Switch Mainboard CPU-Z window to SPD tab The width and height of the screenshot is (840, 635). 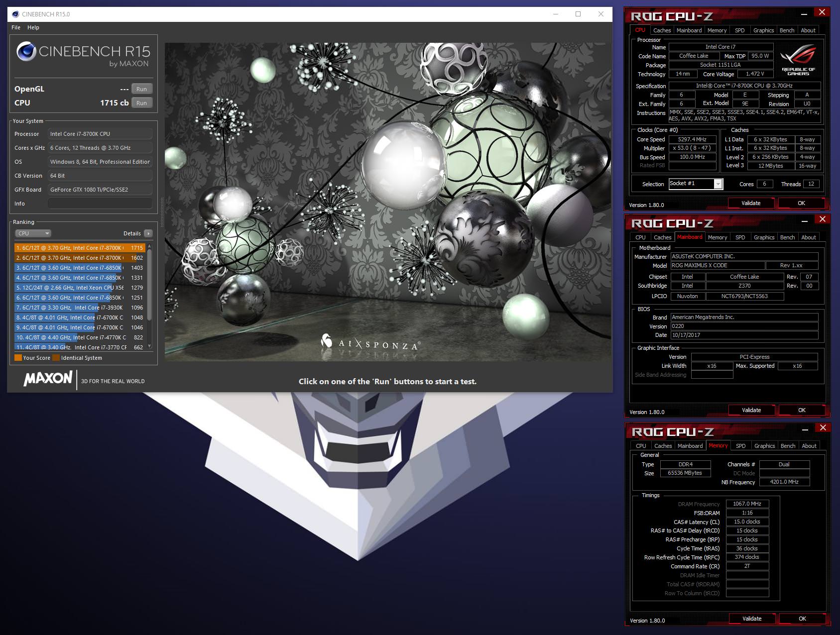(x=740, y=237)
